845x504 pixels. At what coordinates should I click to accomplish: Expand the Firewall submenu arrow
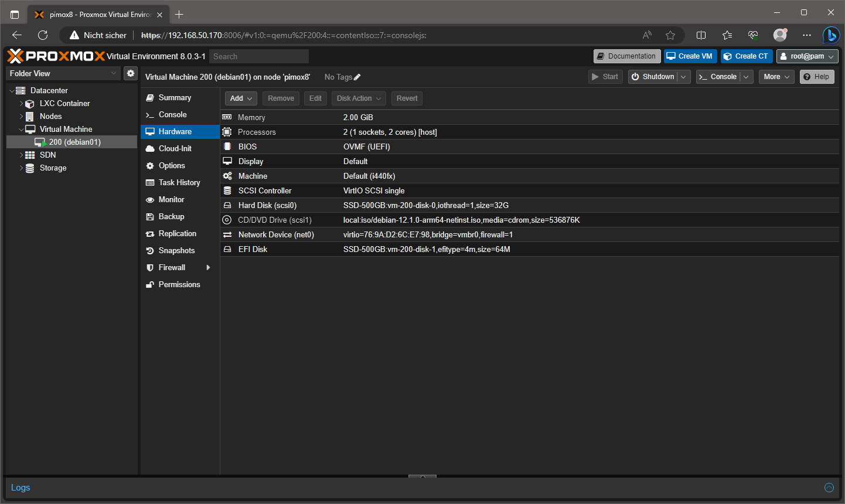point(208,268)
